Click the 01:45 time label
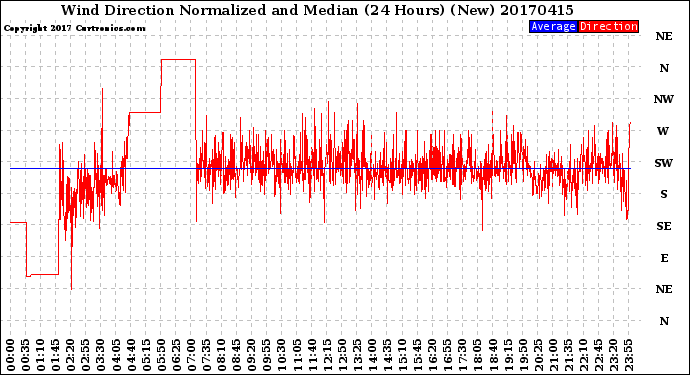This screenshot has height=375, width=690. [x=56, y=355]
